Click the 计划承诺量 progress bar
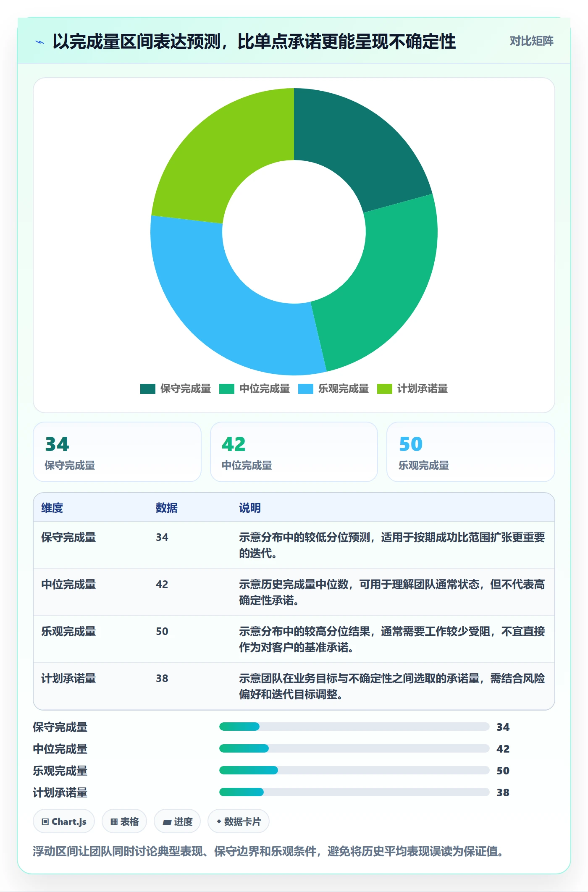The image size is (588, 892). click(354, 792)
